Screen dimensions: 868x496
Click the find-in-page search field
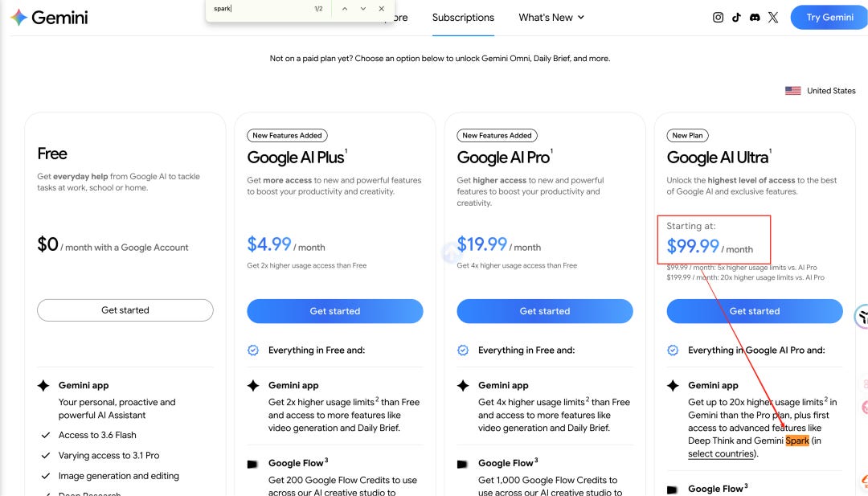(260, 9)
